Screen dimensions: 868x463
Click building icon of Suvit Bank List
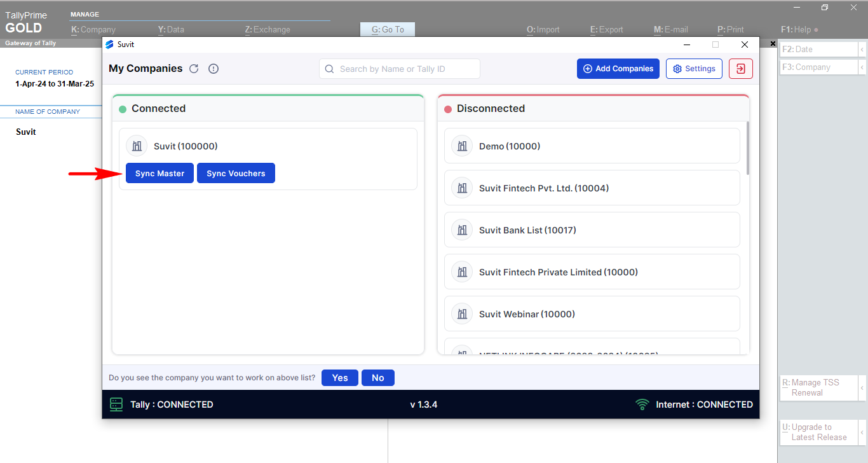pyautogui.click(x=462, y=230)
